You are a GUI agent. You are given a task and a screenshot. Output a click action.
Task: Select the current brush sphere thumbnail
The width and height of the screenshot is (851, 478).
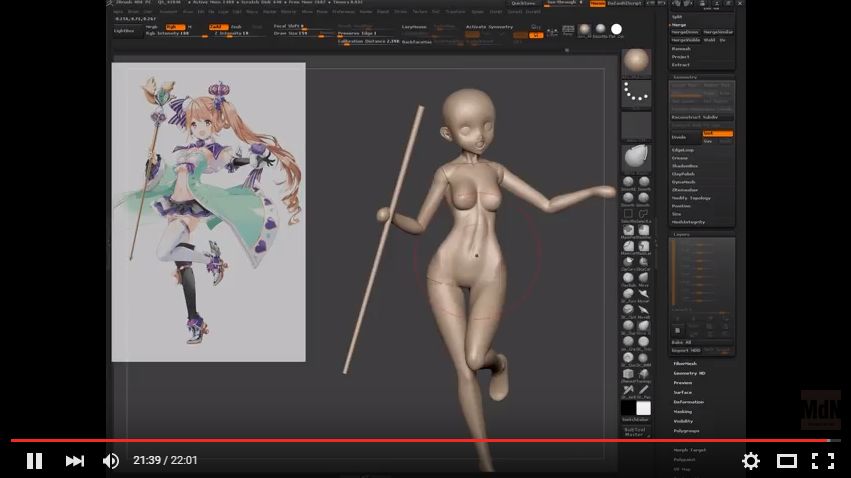point(636,62)
